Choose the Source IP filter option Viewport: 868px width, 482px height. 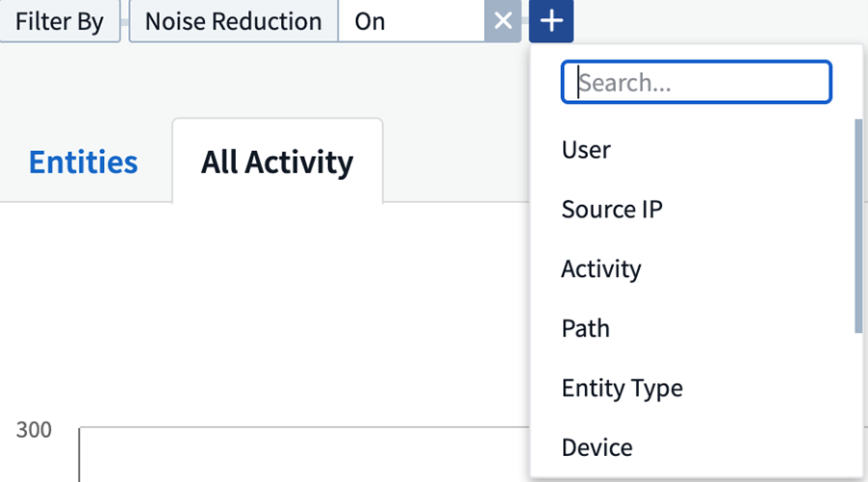click(612, 210)
